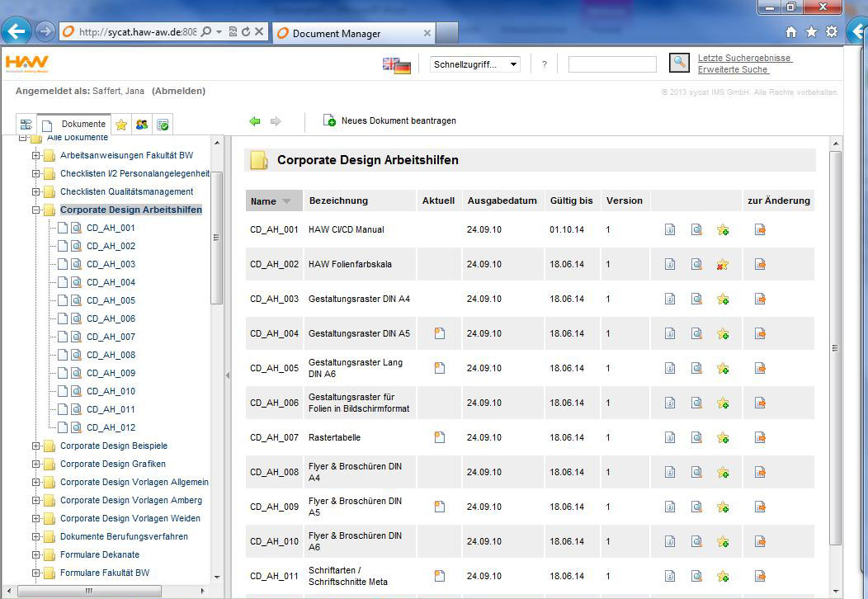Screen dimensions: 868x599
Task: Open the favorites star tab
Action: click(x=121, y=125)
